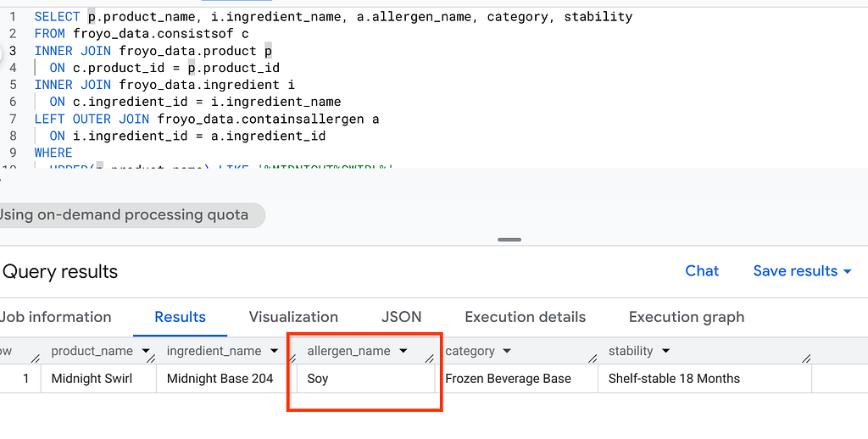Click the allergen_name column resize handle
This screenshot has width=868, height=439.
pos(429,358)
